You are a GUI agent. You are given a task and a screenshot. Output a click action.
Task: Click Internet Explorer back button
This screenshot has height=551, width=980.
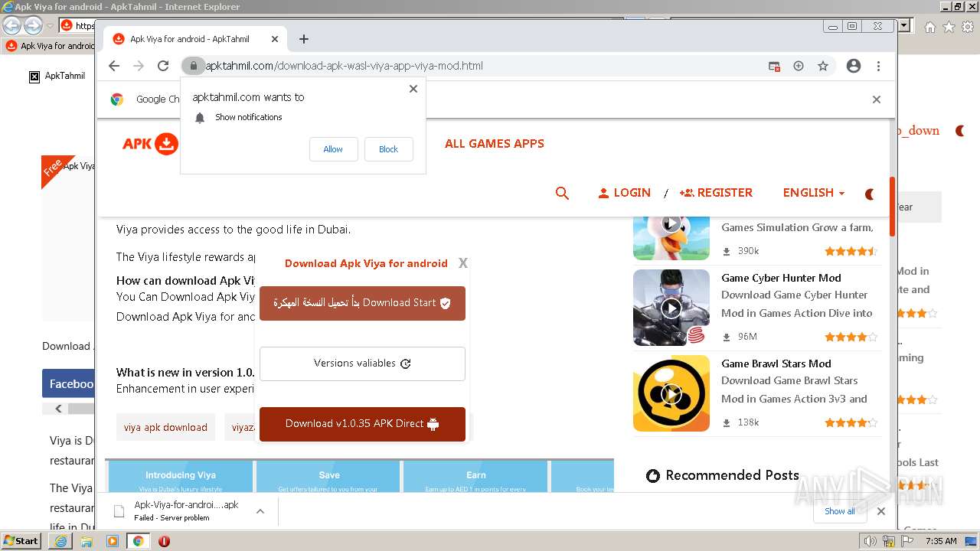coord(11,26)
